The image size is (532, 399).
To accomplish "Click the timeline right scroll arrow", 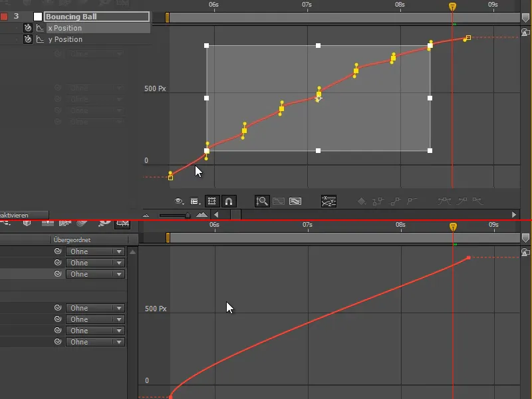I will click(513, 214).
